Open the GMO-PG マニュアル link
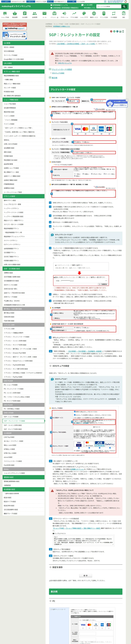Viewport: 131px width, 644px height. tap(65, 63)
